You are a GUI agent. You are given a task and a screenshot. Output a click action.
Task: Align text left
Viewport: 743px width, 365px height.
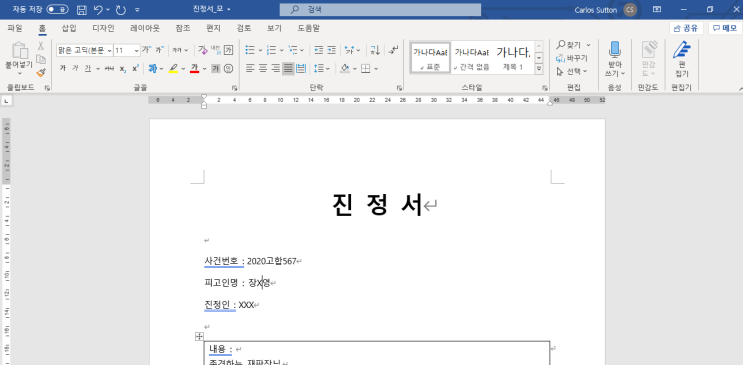[250, 69]
